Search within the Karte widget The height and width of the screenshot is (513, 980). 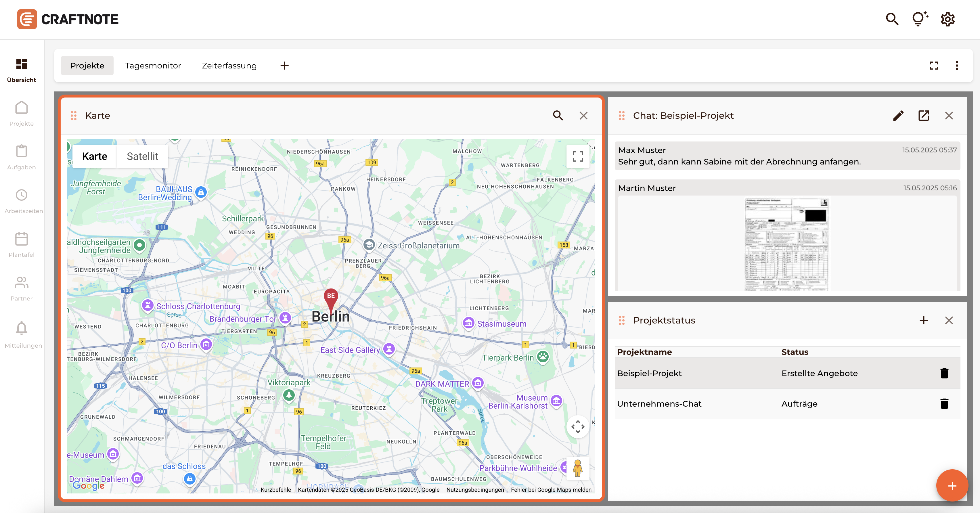558,115
